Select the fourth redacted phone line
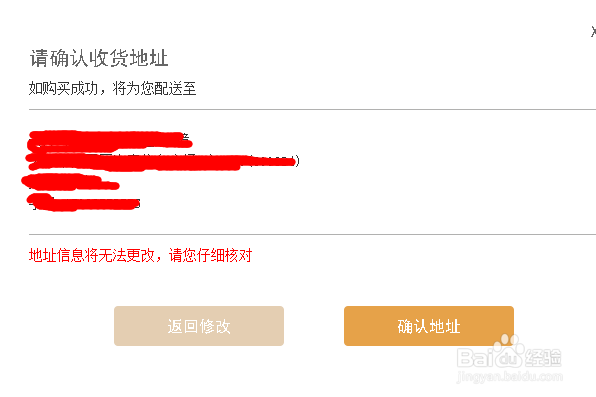Image resolution: width=596 pixels, height=397 pixels. (x=84, y=203)
